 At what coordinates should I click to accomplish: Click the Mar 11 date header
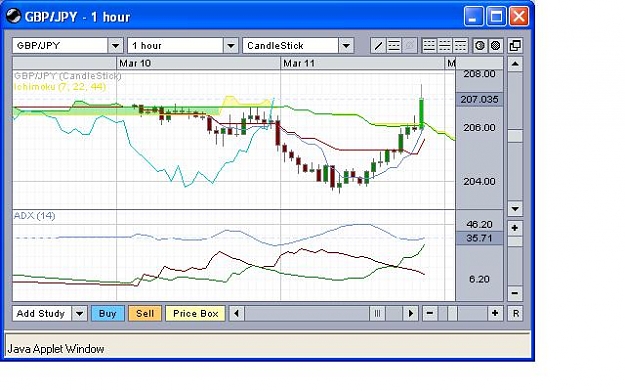[x=299, y=63]
